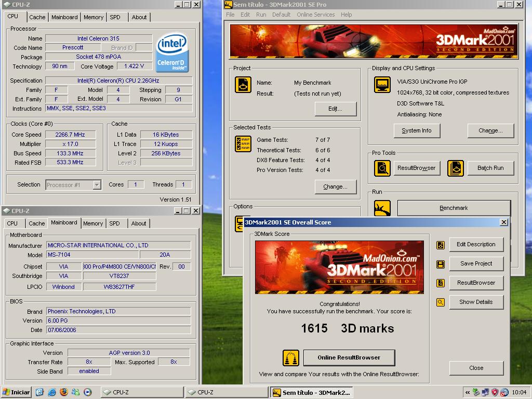Open the Help menu in 3DMark2001

tap(346, 15)
